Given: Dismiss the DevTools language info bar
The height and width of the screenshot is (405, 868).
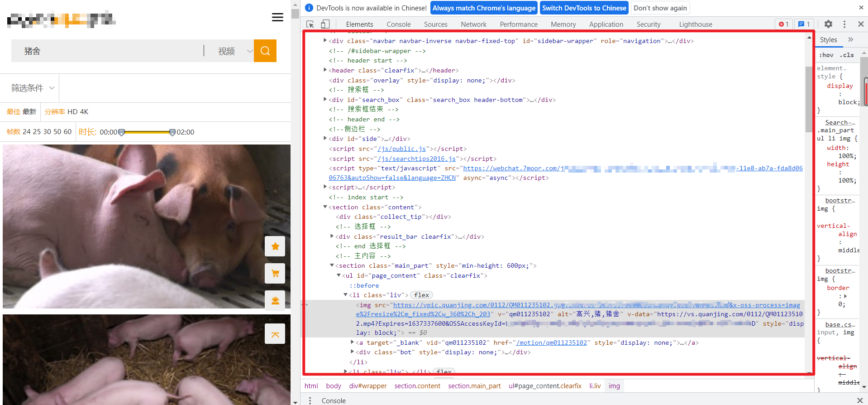Looking at the screenshot, I should 861,8.
